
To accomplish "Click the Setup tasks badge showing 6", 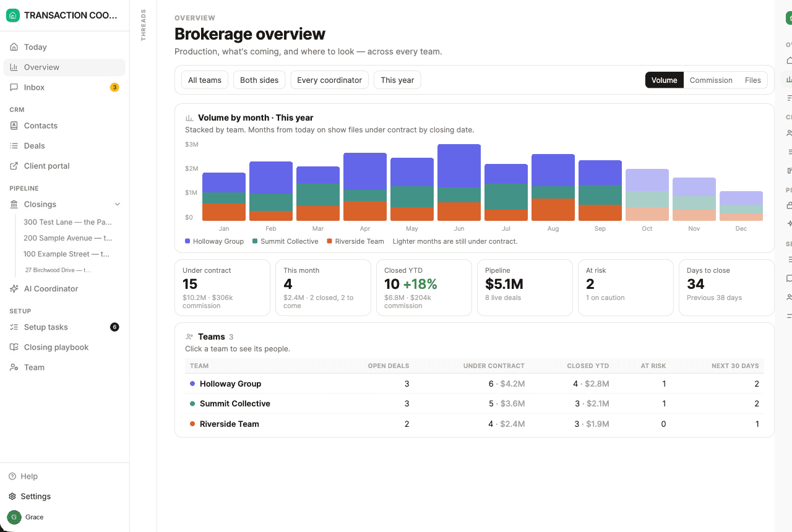I will pos(114,327).
